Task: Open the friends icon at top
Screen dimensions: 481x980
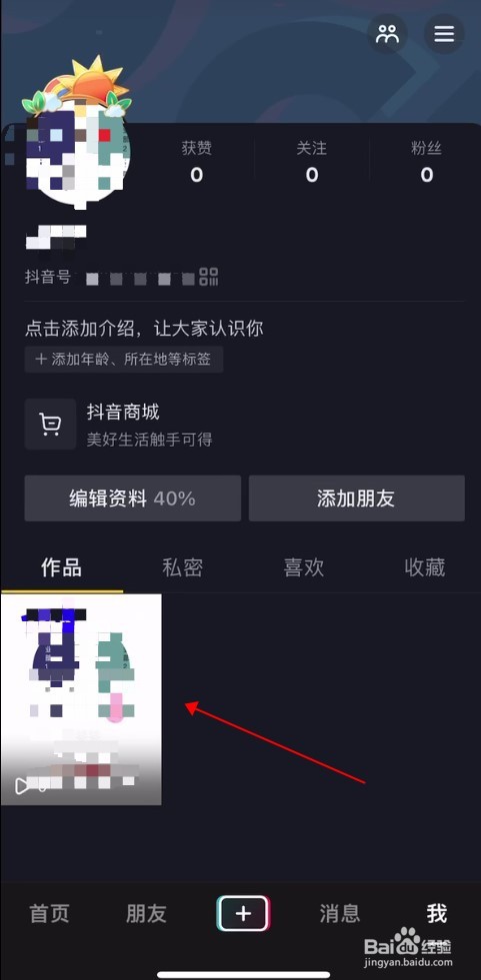Action: tap(387, 33)
